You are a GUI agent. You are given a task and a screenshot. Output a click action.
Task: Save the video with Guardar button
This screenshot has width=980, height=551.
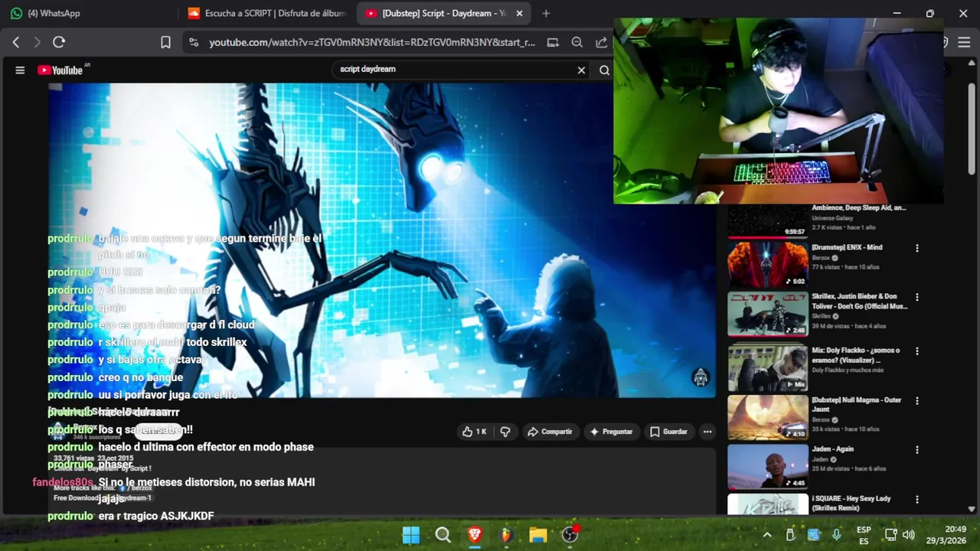click(x=668, y=432)
